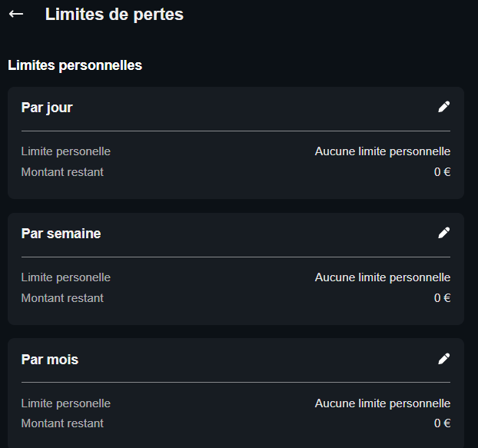Click Aucune limite personnelle value in Par semaine
478x448 pixels.
click(382, 277)
